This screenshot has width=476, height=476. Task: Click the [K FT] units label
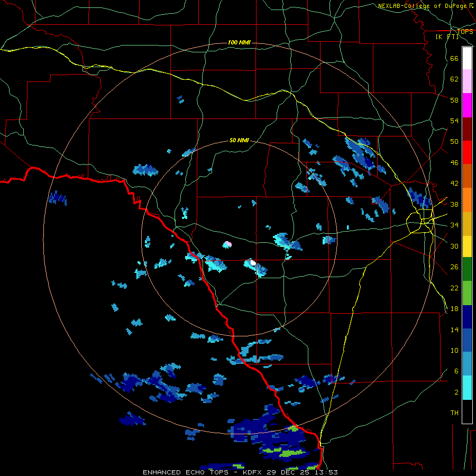click(x=447, y=36)
